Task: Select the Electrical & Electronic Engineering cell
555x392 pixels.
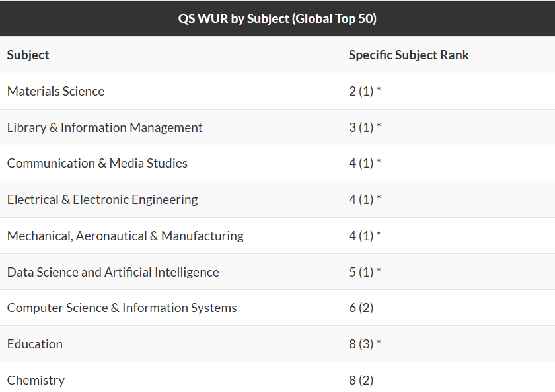Action: tap(102, 199)
